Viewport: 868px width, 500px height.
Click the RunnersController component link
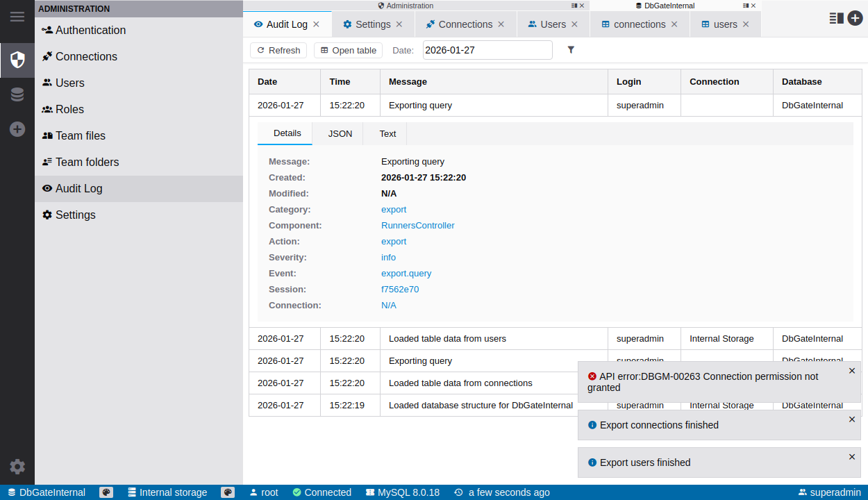coord(417,226)
